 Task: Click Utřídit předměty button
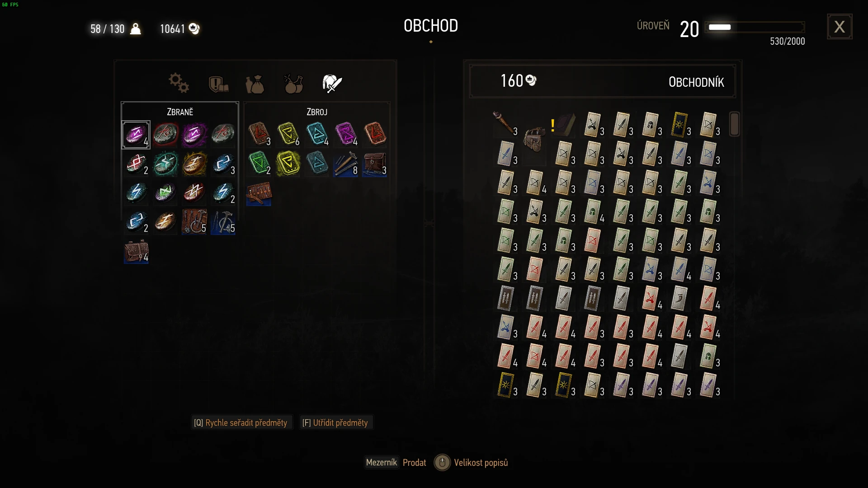point(335,422)
